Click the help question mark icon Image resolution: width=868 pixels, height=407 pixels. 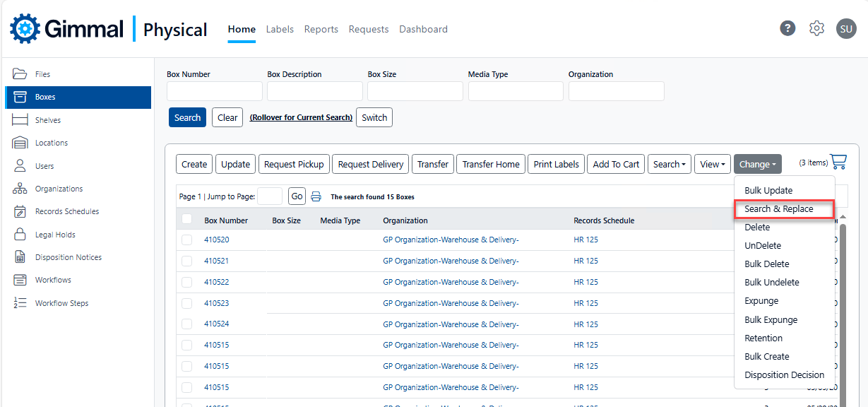(x=787, y=28)
